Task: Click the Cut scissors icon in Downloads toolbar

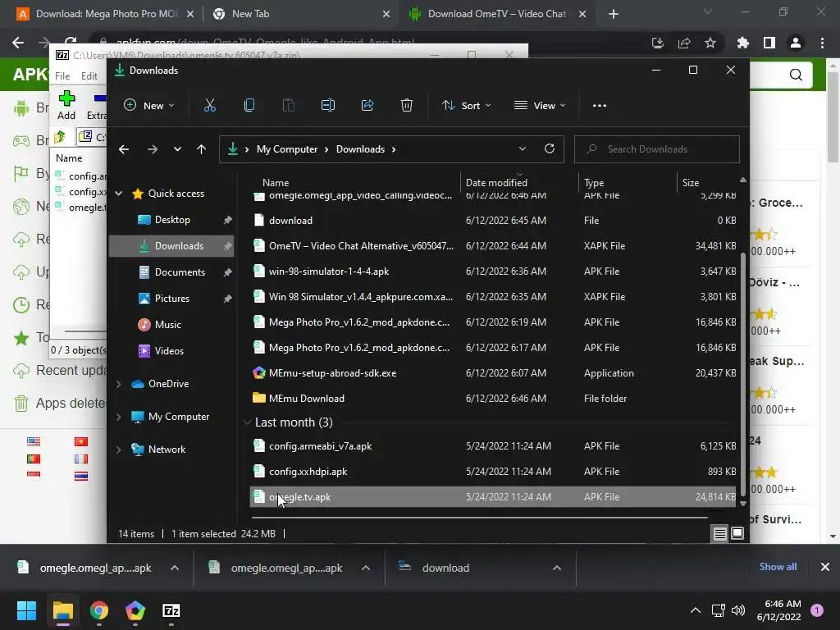Action: click(209, 106)
